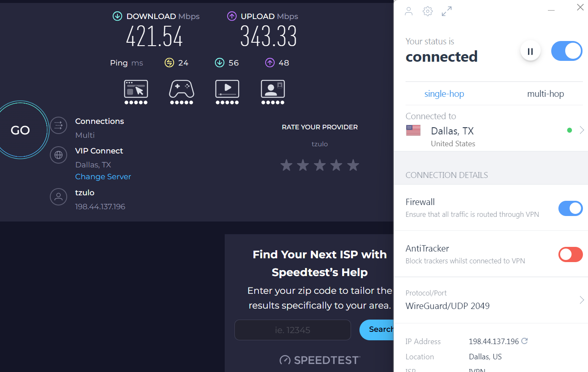Click the upload speed value 343.33
588x372 pixels.
[269, 36]
